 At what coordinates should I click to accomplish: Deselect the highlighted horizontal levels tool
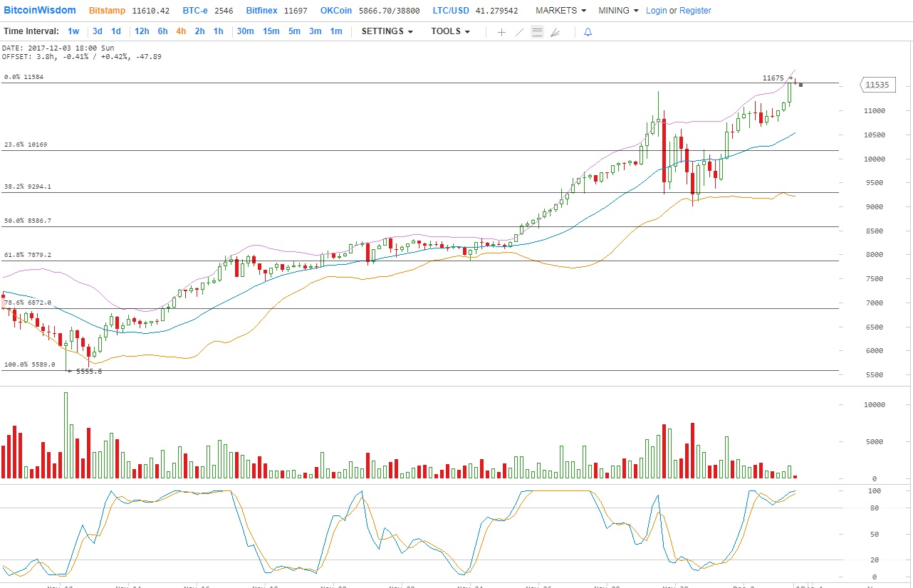coord(537,32)
